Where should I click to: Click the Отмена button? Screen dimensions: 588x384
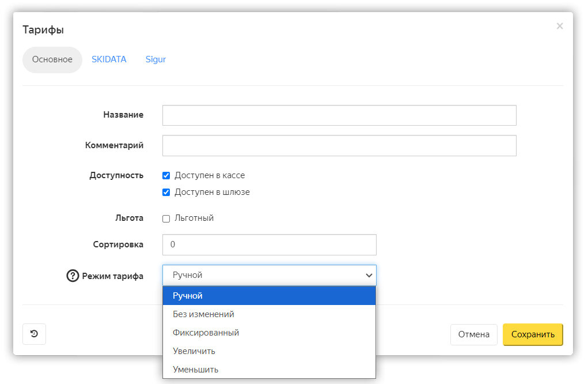[473, 334]
